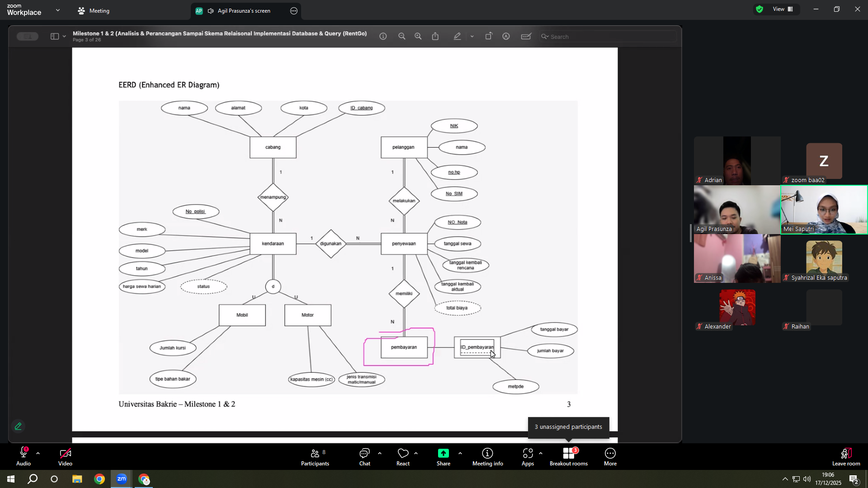Select Agil Prasunza's video tile
Viewport: 868px width, 488px height.
(737, 209)
